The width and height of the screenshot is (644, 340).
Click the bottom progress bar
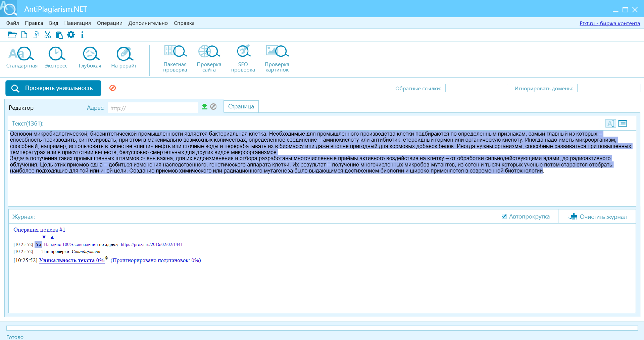[322, 328]
